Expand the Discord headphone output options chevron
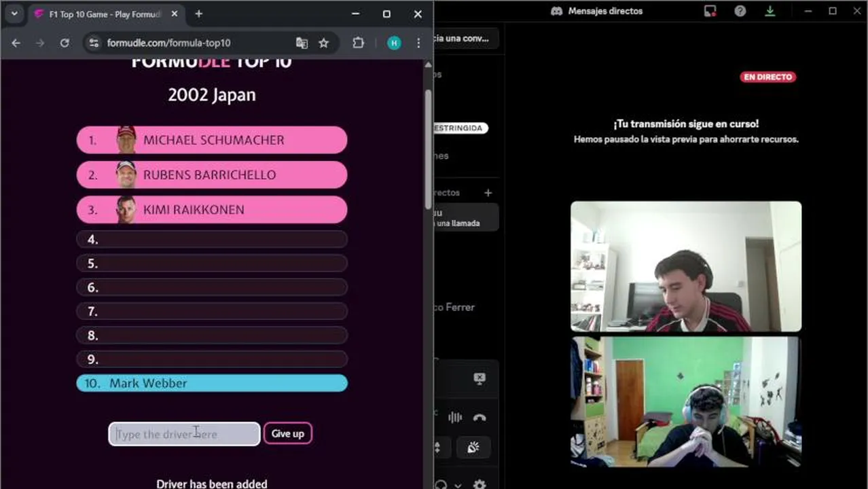 [458, 485]
